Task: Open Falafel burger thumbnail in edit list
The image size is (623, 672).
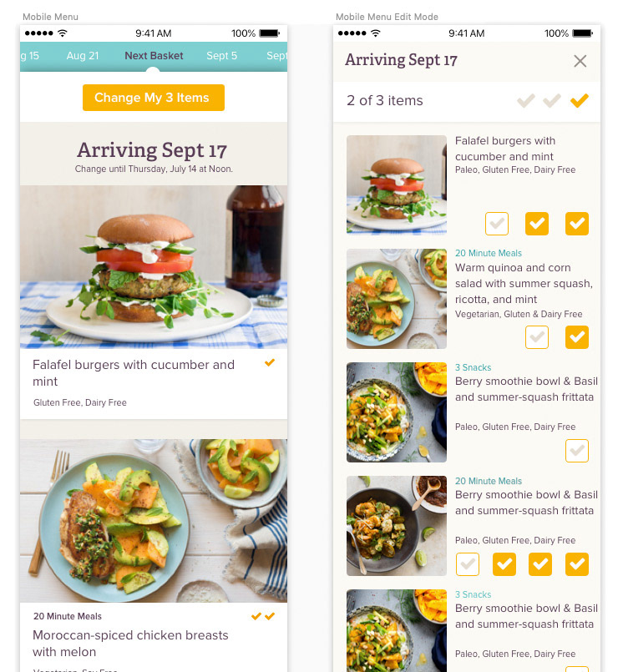Action: pos(396,184)
